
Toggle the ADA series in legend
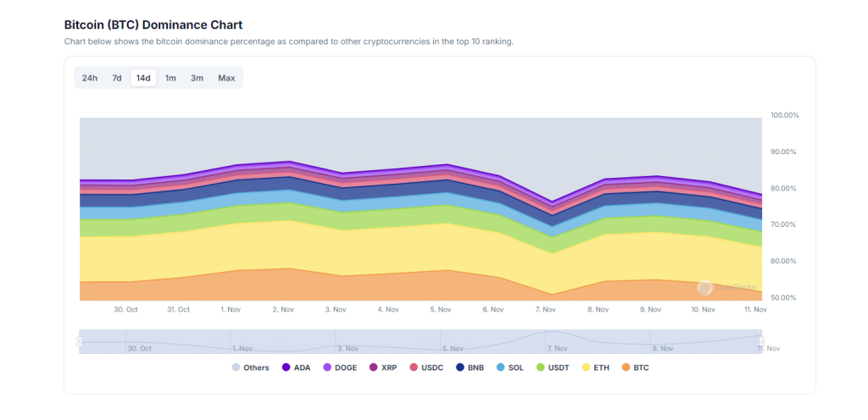tap(296, 367)
